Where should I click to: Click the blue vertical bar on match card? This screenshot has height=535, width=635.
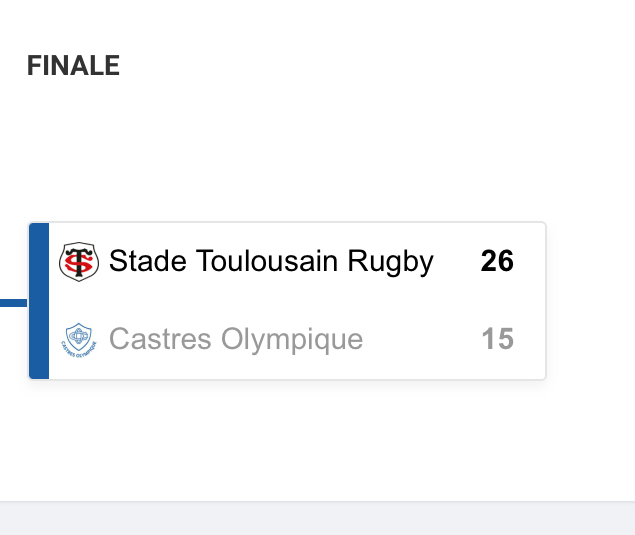[x=39, y=301]
